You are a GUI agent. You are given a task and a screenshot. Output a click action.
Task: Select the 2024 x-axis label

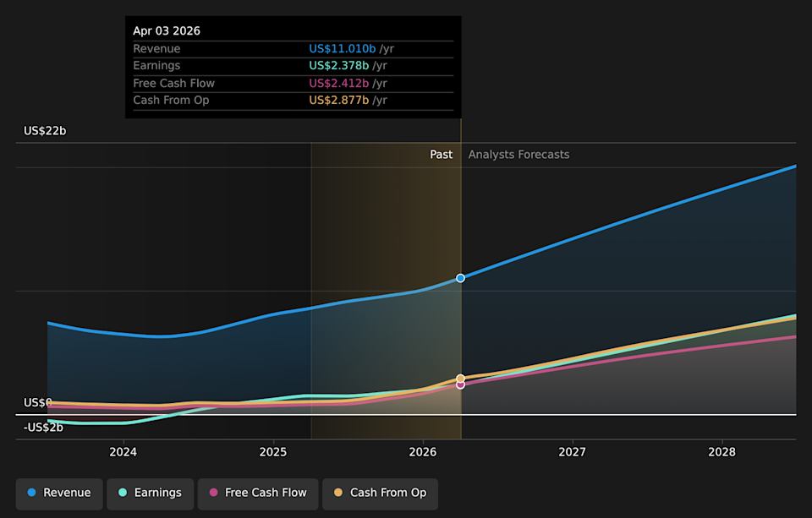[x=123, y=452]
